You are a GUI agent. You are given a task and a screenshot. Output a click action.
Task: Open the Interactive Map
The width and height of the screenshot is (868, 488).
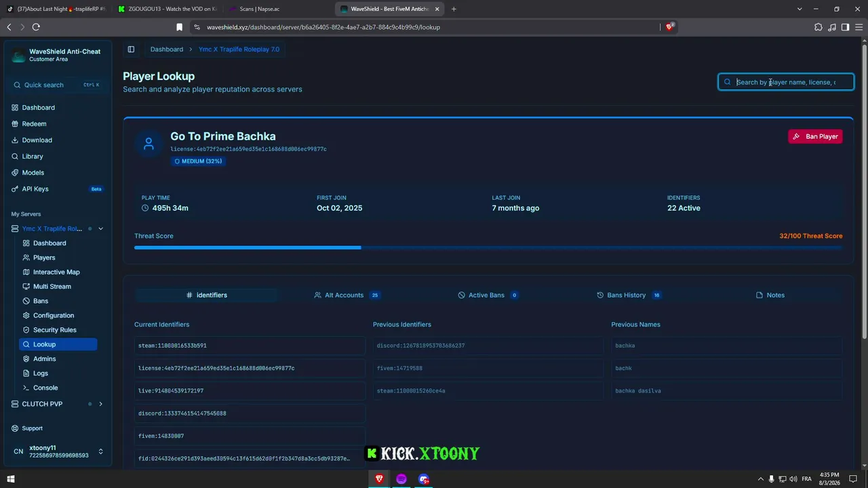[56, 272]
